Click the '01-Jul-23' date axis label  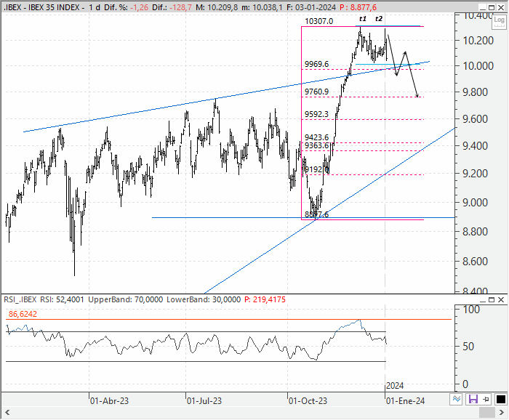[x=204, y=401]
